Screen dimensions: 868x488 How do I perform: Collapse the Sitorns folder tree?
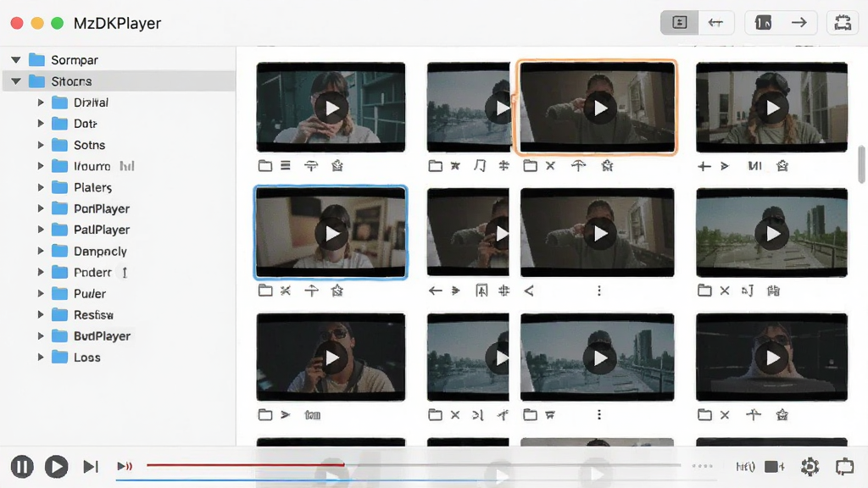coord(16,81)
